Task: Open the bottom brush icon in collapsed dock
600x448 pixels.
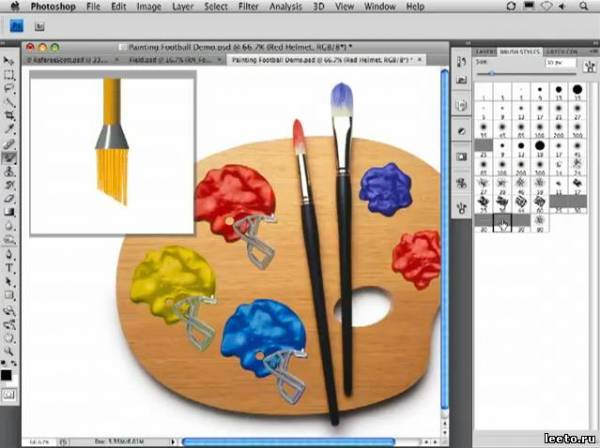Action: click(462, 208)
